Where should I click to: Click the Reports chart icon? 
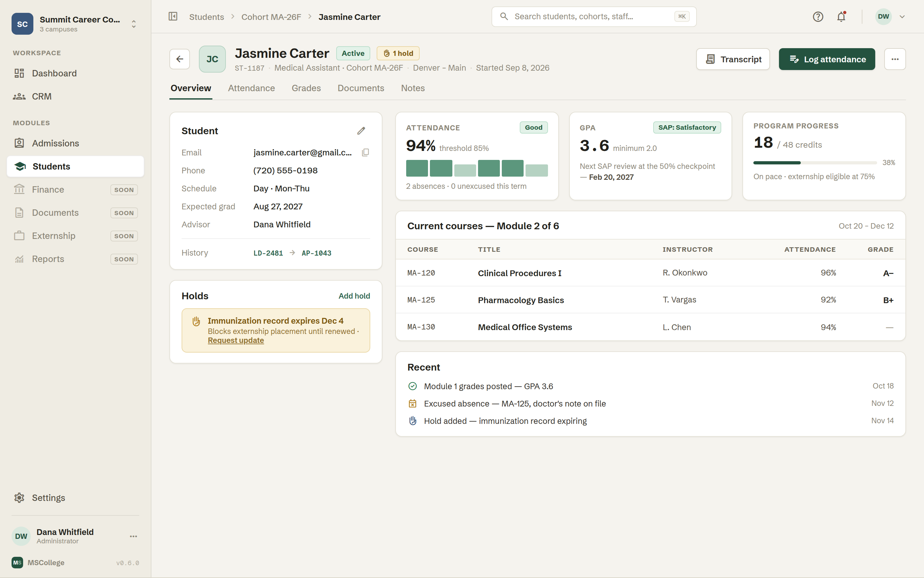19,259
